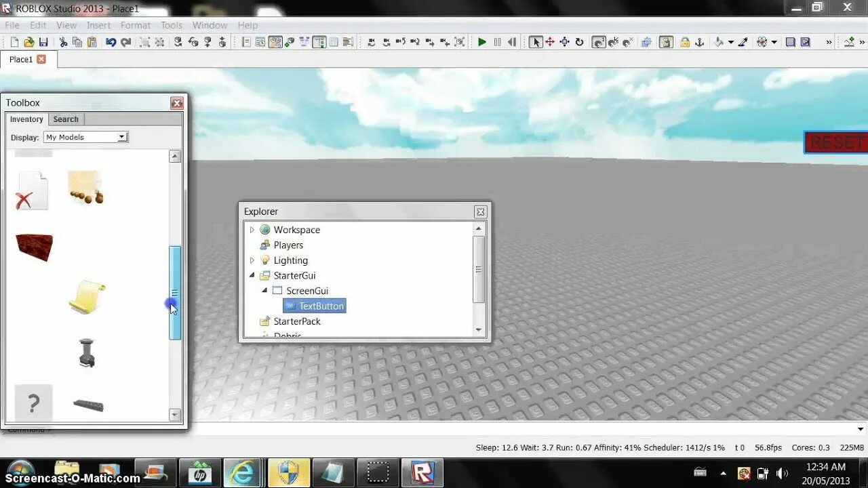Open the Edit menu
The image size is (868, 488).
click(x=38, y=25)
